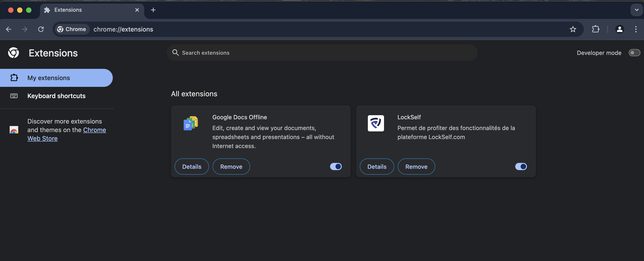Screen dimensions: 644x261
Task: Bookmark this page with the star icon
Action: click(x=573, y=29)
